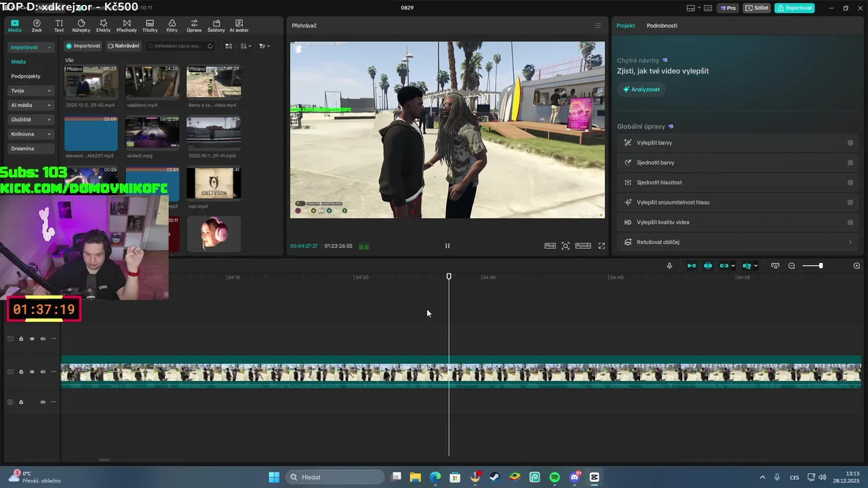Enable Vylepšit srozumitelnost hlasu checkbox
868x488 pixels.
[850, 203]
